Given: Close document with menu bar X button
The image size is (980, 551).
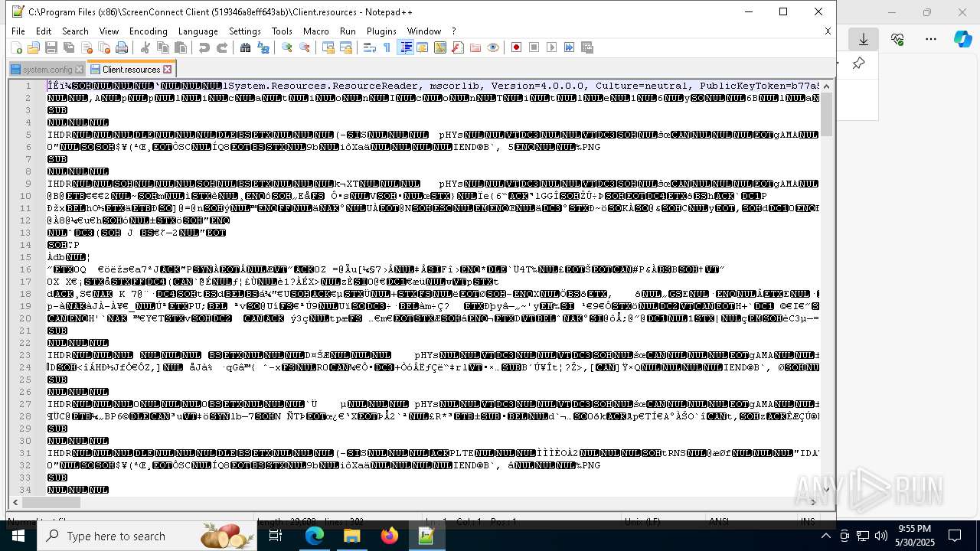Looking at the screenshot, I should [828, 31].
